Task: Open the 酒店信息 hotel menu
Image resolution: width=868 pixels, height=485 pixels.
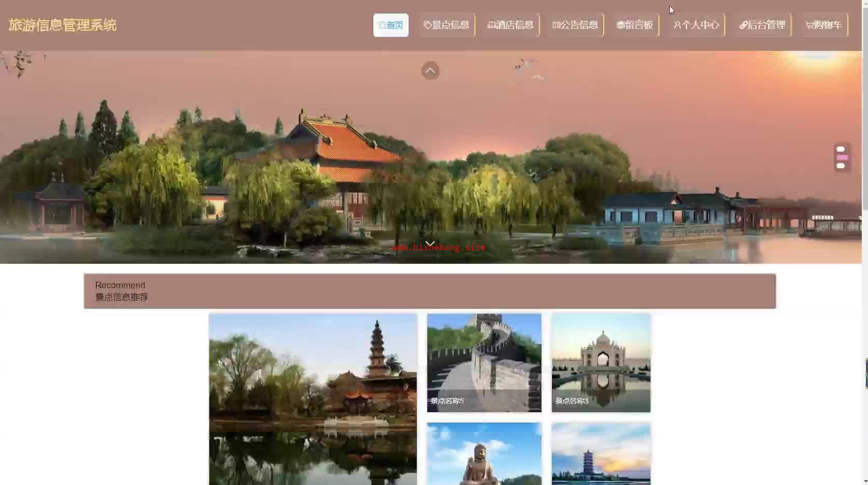Action: coord(511,25)
